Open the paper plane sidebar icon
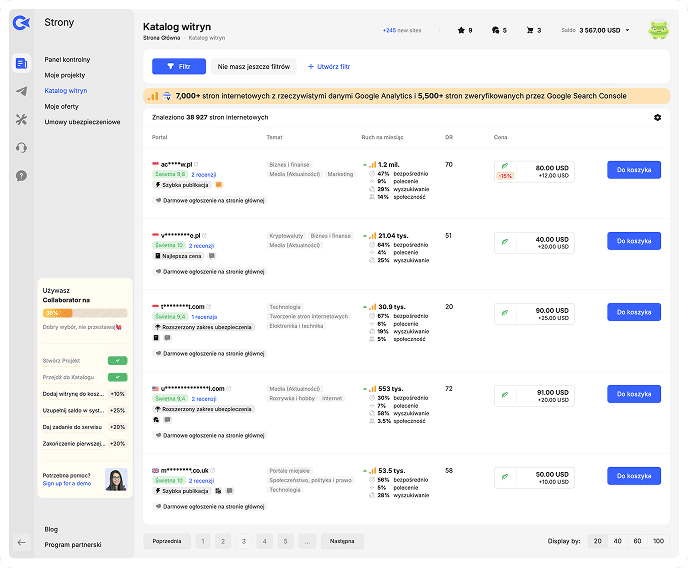This screenshot has width=688, height=568. pyautogui.click(x=22, y=92)
